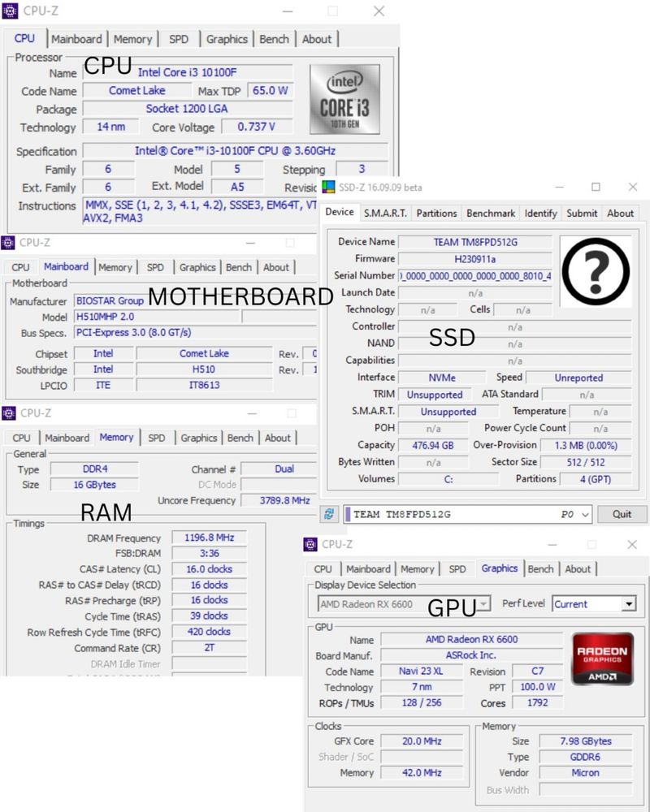Click the refresh icon beside the SSD-Z drive selector
Screen dimensions: 650x812
point(329,514)
